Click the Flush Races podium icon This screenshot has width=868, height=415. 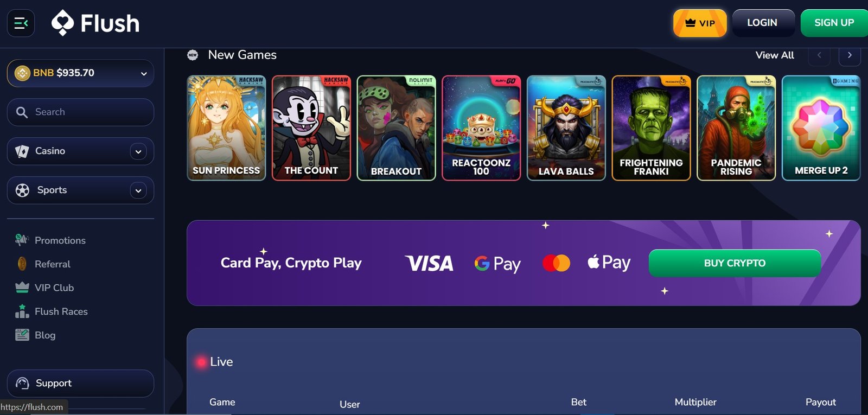[22, 311]
